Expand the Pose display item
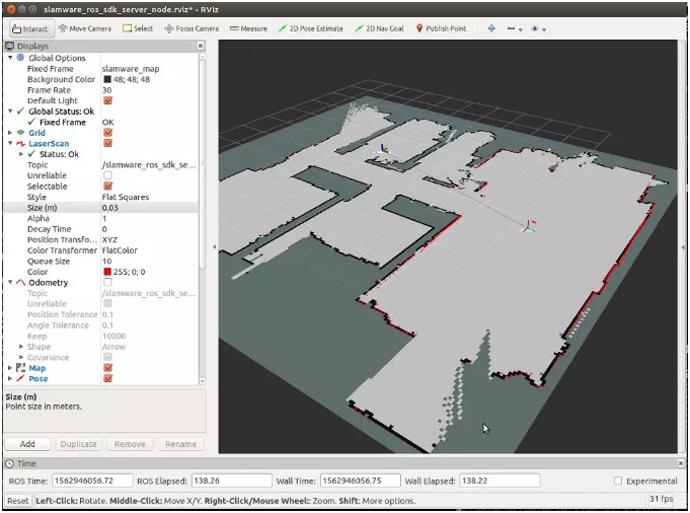This screenshot has width=690, height=513. (x=10, y=379)
